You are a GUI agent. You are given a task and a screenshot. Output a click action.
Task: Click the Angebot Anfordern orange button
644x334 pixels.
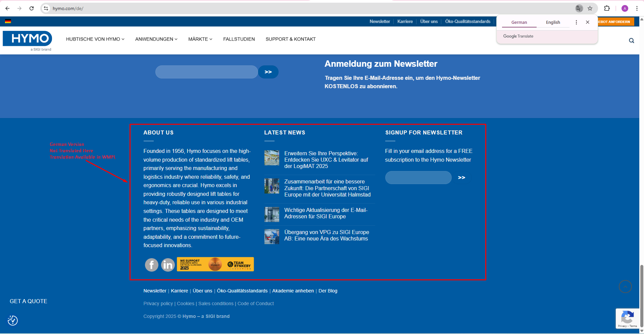click(615, 22)
